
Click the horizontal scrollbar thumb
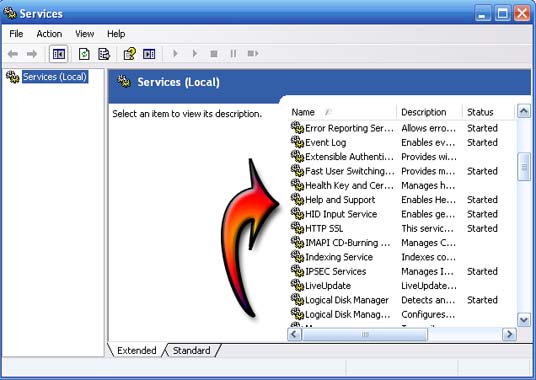point(365,334)
